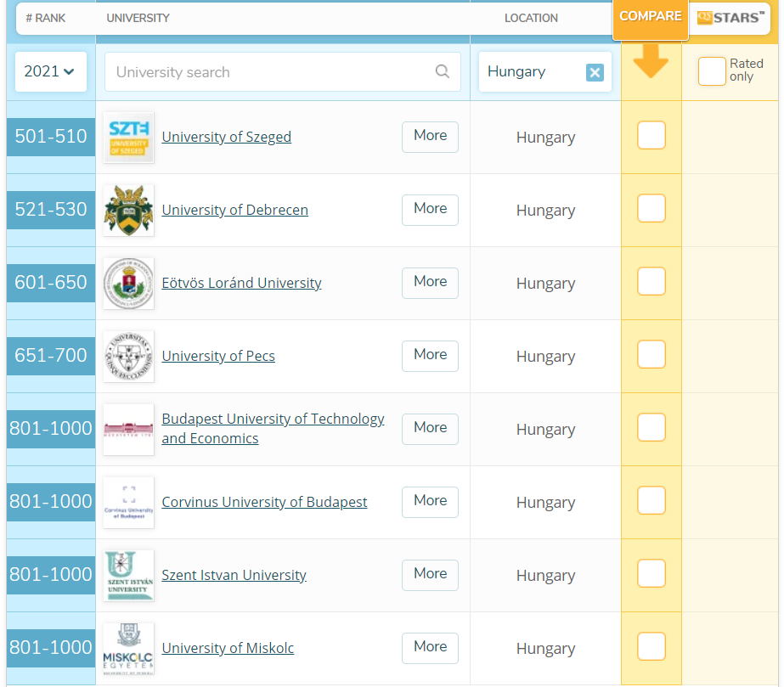Screen dimensions: 784x687
Task: Click the QS Stars column header
Action: 730,18
